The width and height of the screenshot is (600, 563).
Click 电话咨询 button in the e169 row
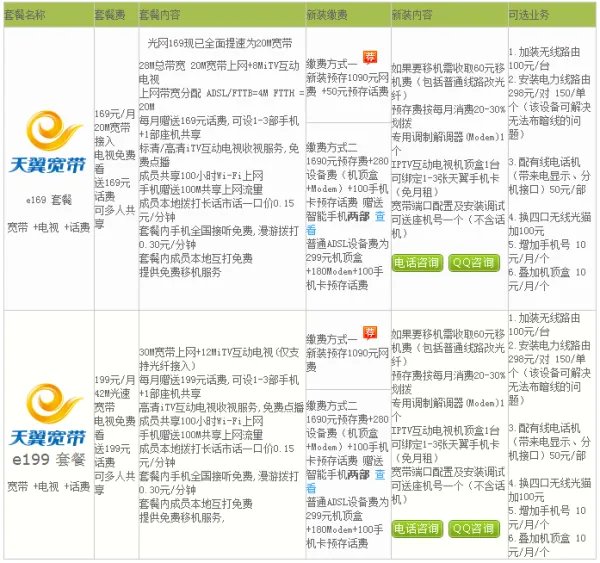(417, 263)
